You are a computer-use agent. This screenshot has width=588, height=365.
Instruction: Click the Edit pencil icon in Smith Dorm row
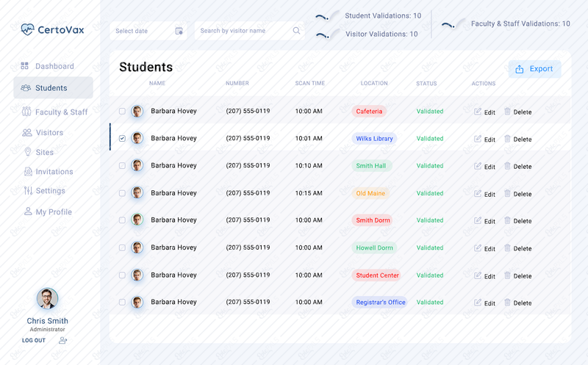pyautogui.click(x=477, y=220)
